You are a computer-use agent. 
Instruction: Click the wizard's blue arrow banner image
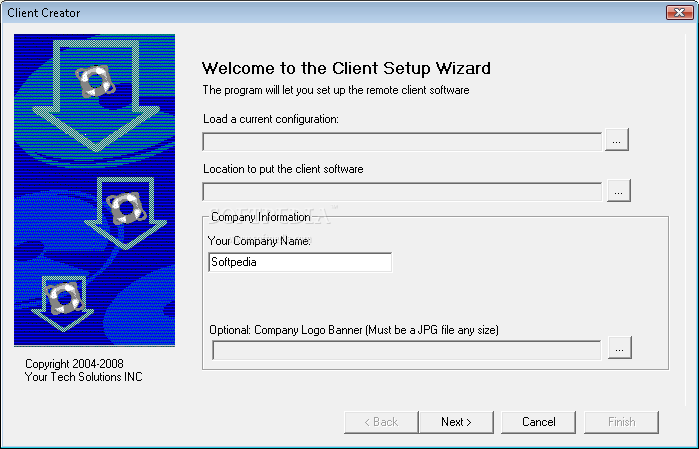click(95, 190)
